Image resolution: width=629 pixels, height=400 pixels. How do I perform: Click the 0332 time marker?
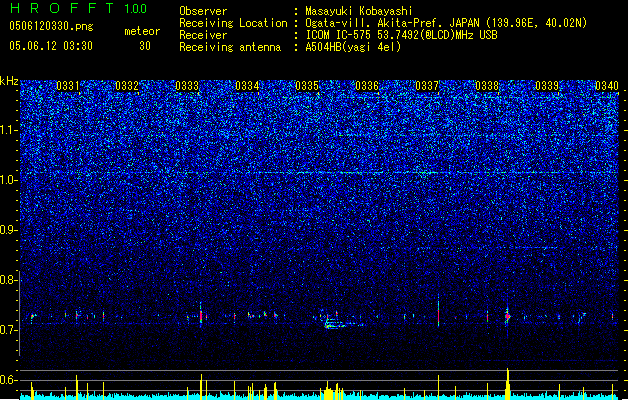tap(127, 86)
